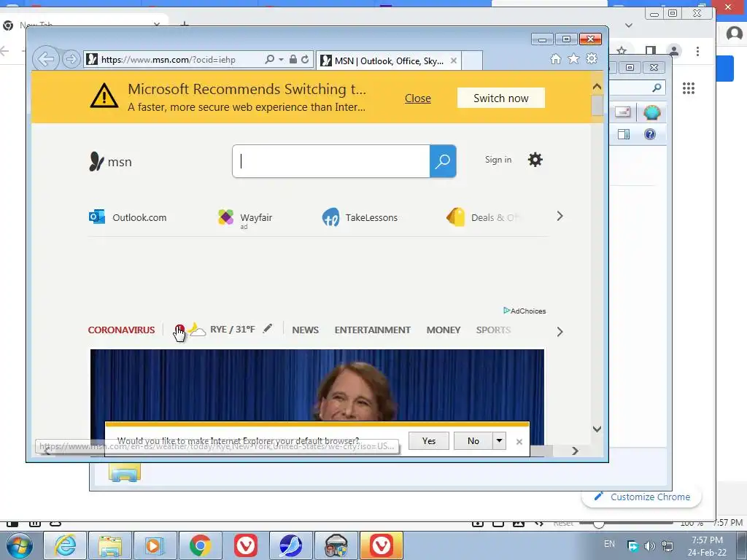
Task: Adjust the zoom slider in the bottom status bar
Action: [599, 524]
